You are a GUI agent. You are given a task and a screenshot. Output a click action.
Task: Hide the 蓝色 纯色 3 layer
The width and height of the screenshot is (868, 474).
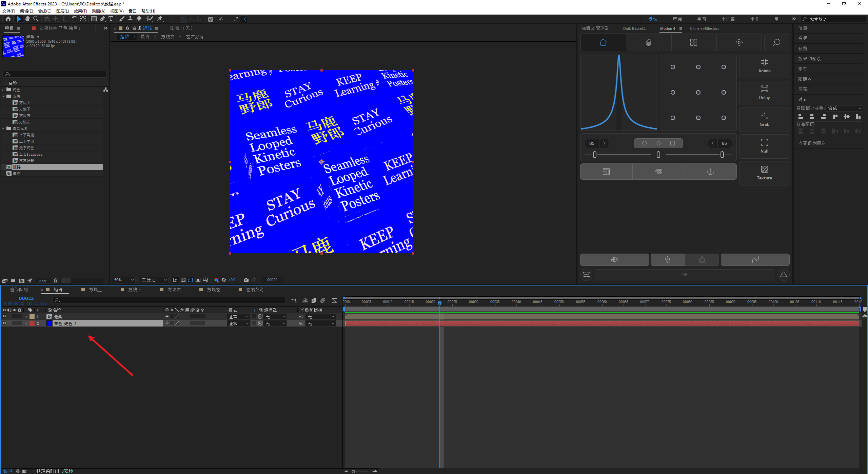pos(4,323)
